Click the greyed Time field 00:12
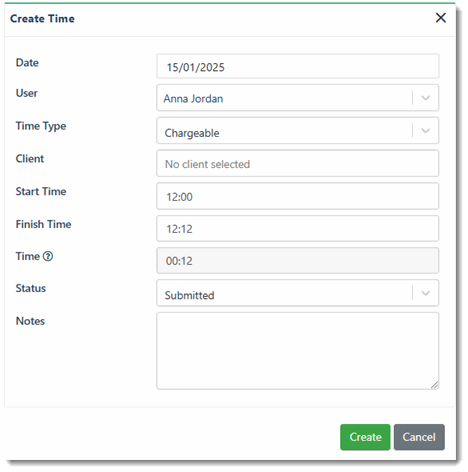This screenshot has height=472, width=468. tap(298, 260)
